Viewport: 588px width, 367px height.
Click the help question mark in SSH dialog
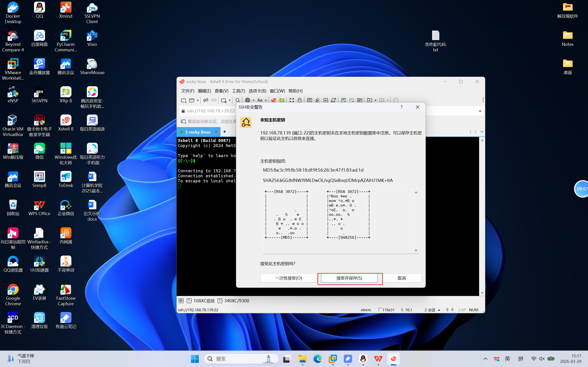click(x=401, y=107)
